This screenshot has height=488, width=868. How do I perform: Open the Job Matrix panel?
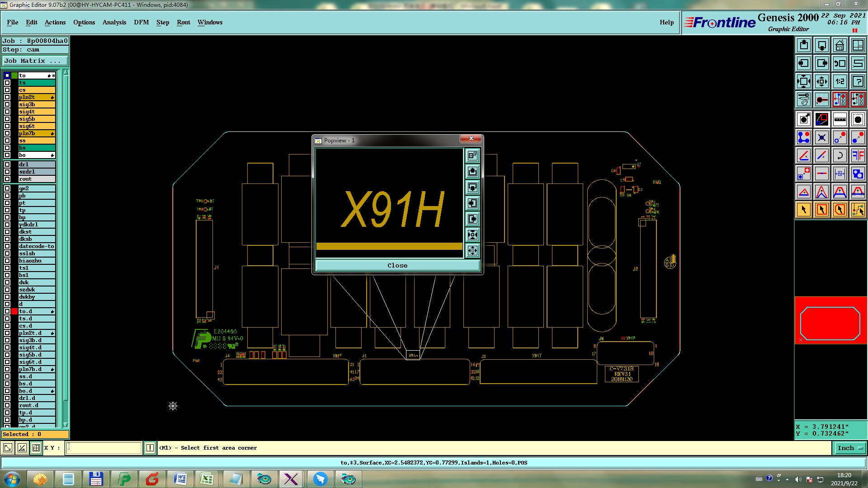[35, 61]
